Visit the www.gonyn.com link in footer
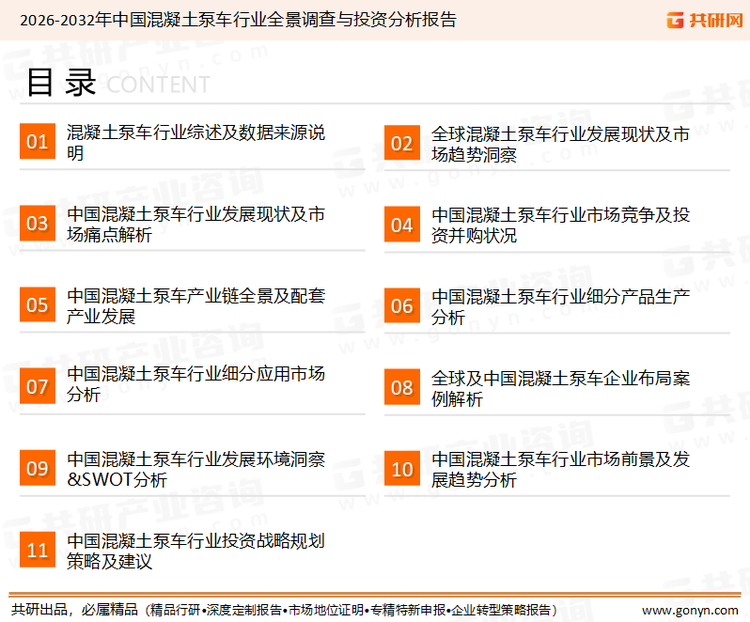Image resolution: width=750 pixels, height=622 pixels. point(690,611)
